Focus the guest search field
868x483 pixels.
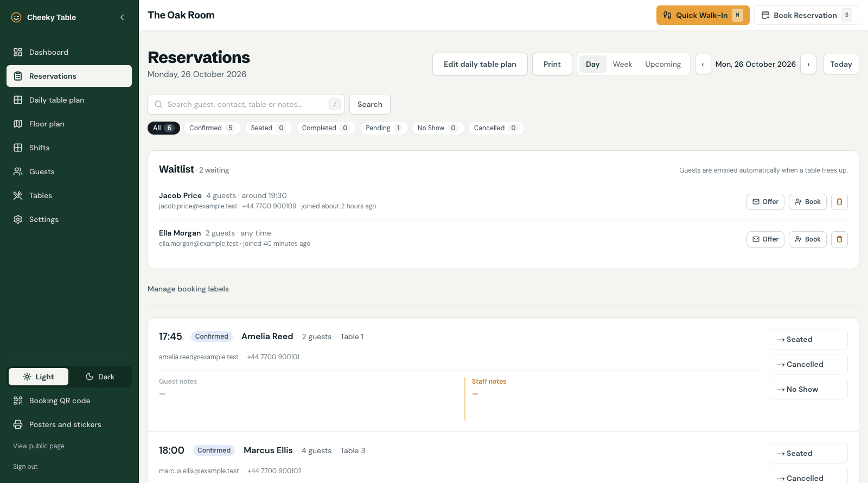(246, 104)
